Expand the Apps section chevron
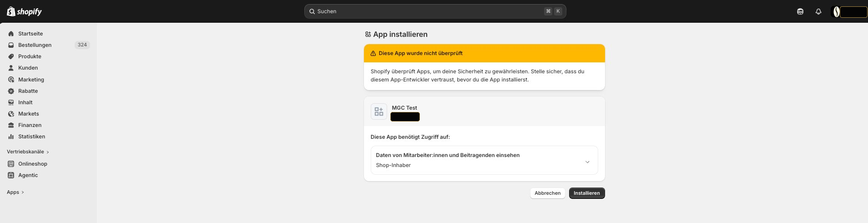This screenshot has height=223, width=868. 23,193
